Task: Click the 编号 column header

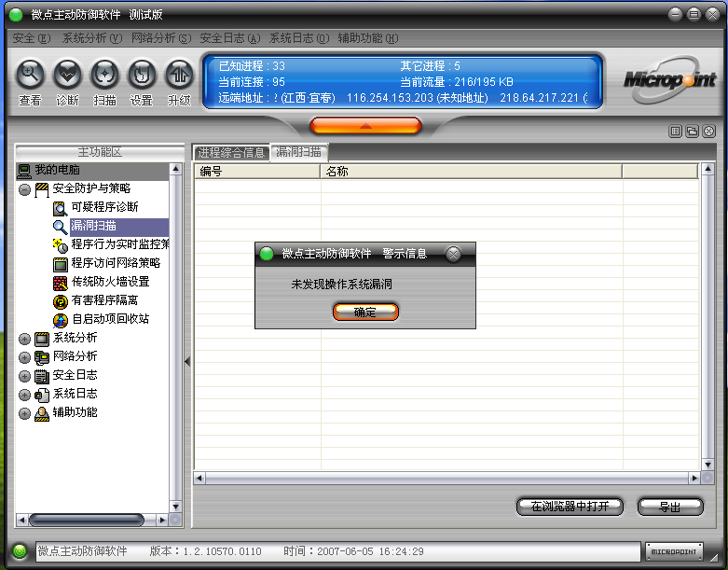Action: tap(257, 172)
